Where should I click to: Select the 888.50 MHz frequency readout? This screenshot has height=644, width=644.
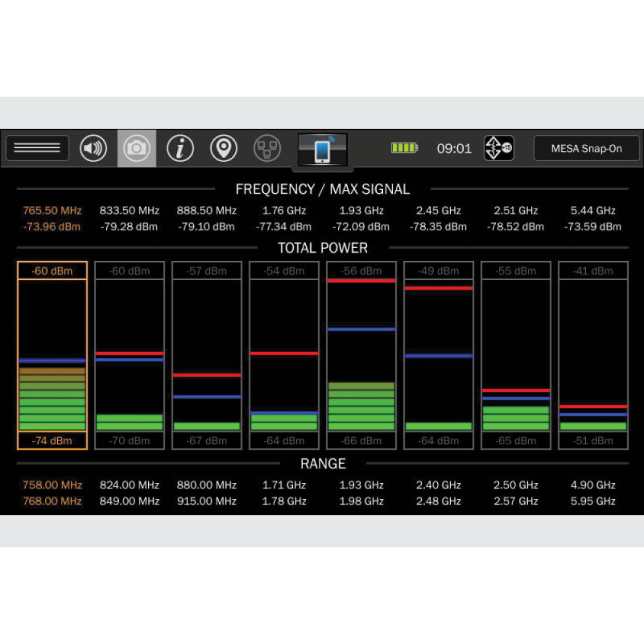(207, 211)
